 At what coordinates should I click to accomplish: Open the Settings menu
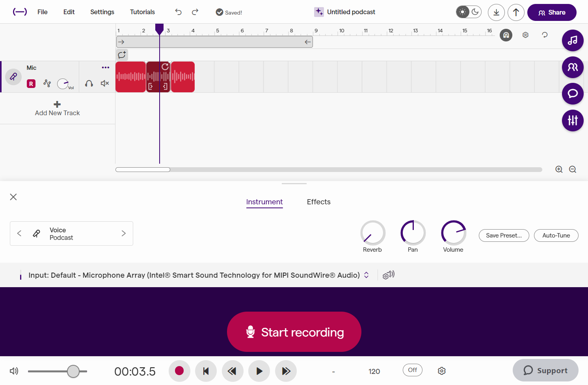[x=102, y=12]
